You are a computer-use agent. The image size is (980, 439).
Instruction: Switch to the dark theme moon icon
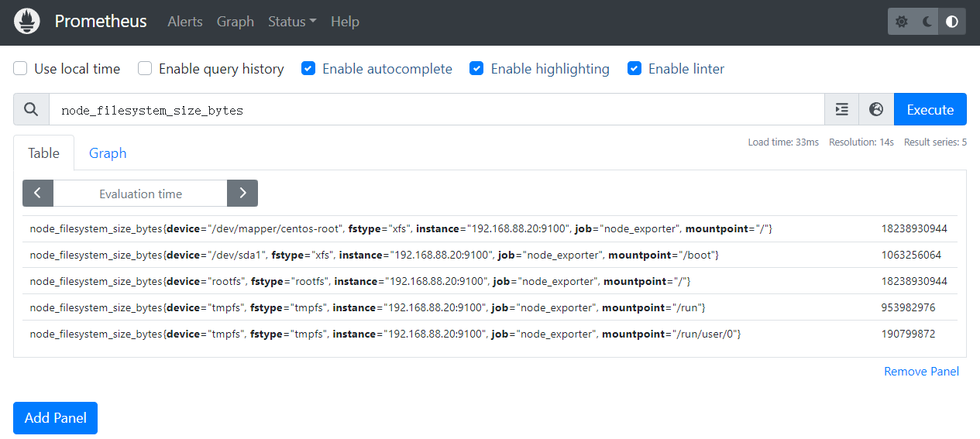click(x=927, y=22)
